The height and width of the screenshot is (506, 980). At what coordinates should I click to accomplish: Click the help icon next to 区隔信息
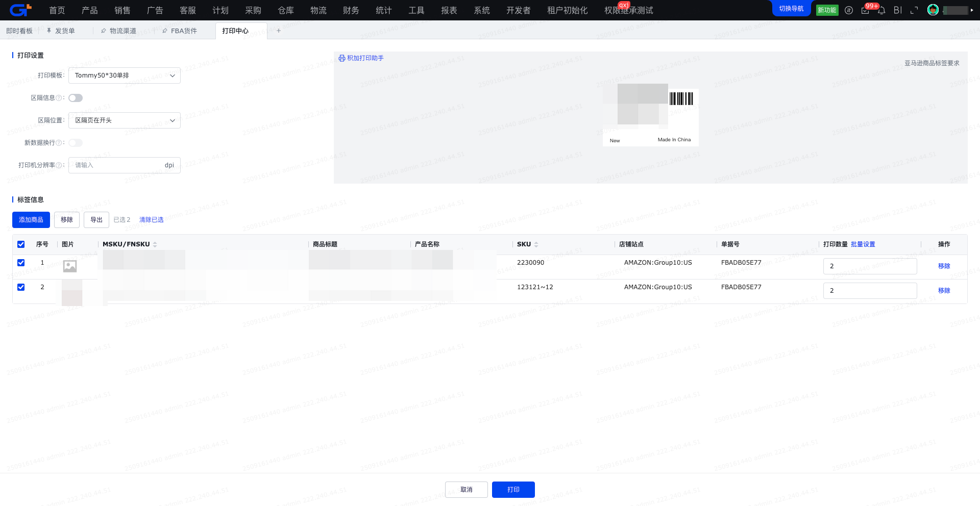59,98
